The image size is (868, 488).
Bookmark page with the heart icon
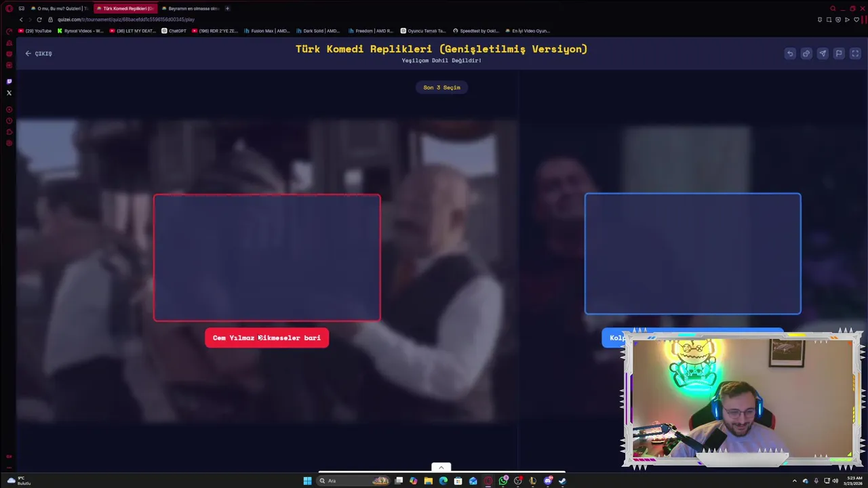tap(856, 20)
